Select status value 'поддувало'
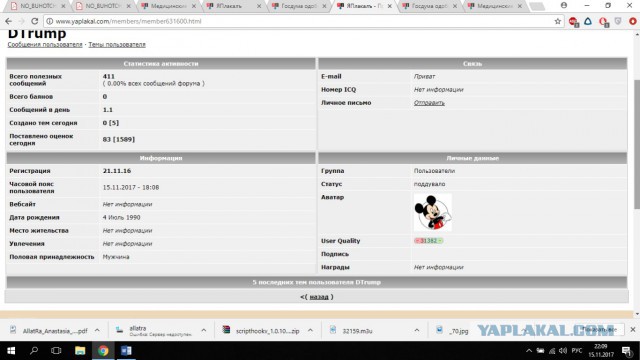The width and height of the screenshot is (640, 360). pyautogui.click(x=429, y=184)
